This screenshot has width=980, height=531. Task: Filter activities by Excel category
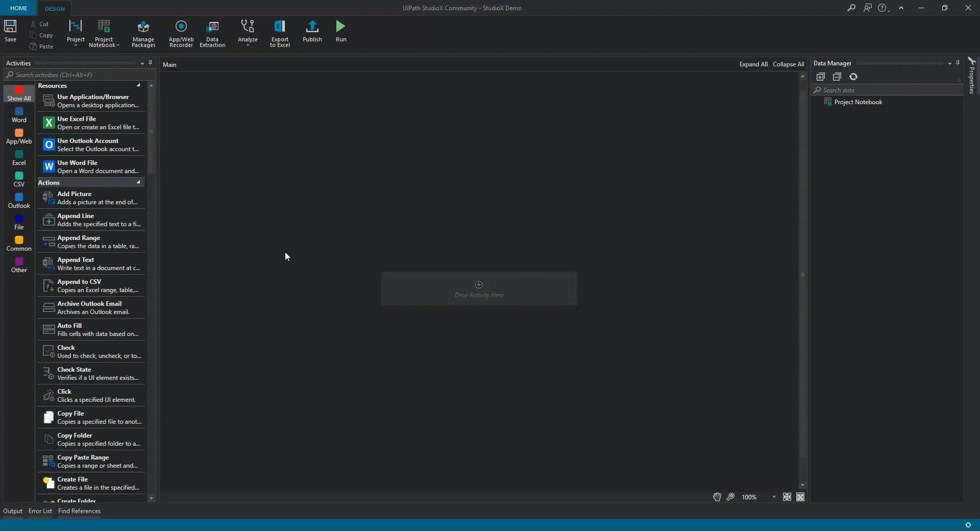(x=19, y=158)
